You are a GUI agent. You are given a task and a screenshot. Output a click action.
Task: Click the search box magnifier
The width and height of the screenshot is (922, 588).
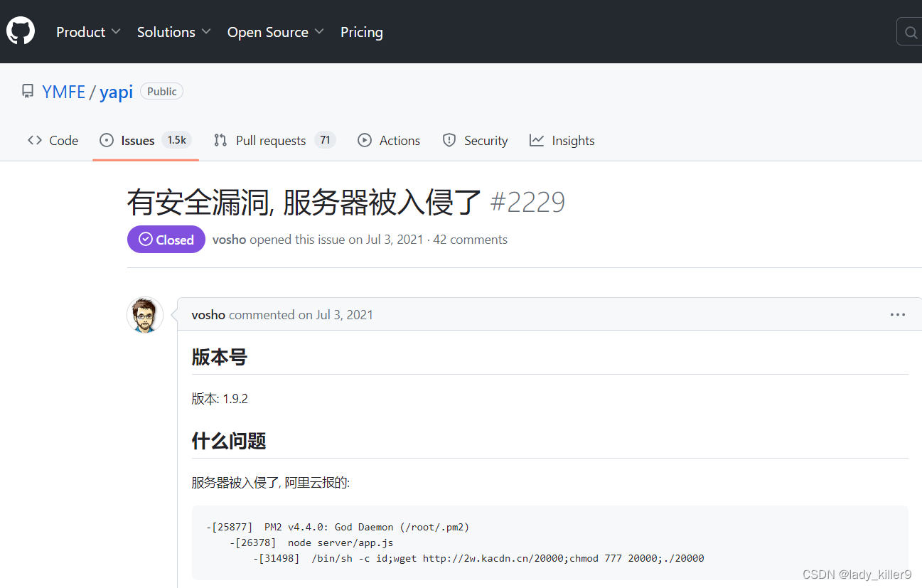[911, 32]
